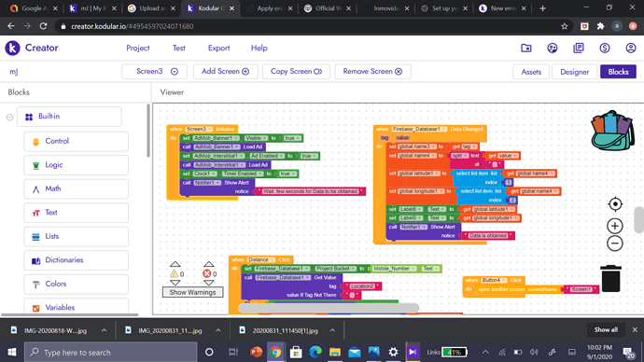644x362 pixels.
Task: Switch to the New error browser tab
Action: coord(502,8)
